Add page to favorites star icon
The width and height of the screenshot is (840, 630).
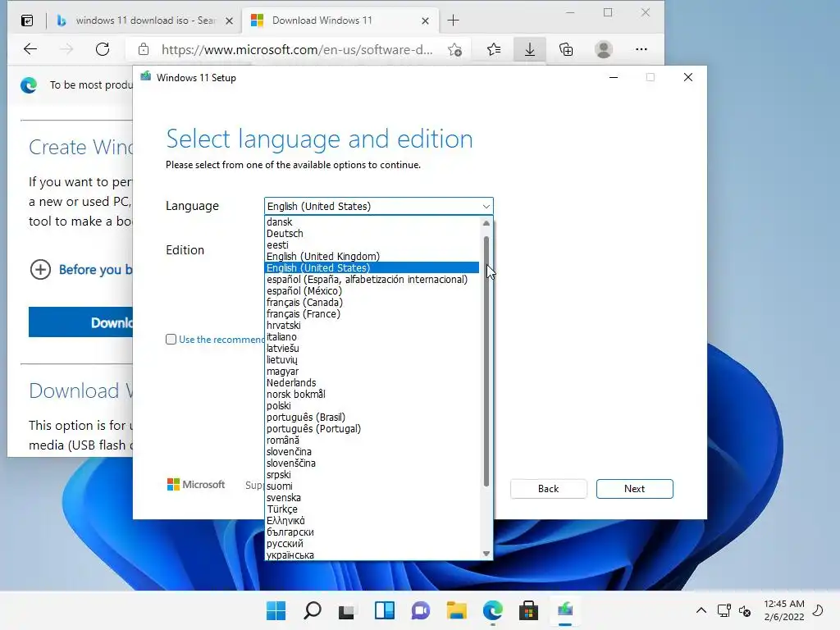click(454, 50)
